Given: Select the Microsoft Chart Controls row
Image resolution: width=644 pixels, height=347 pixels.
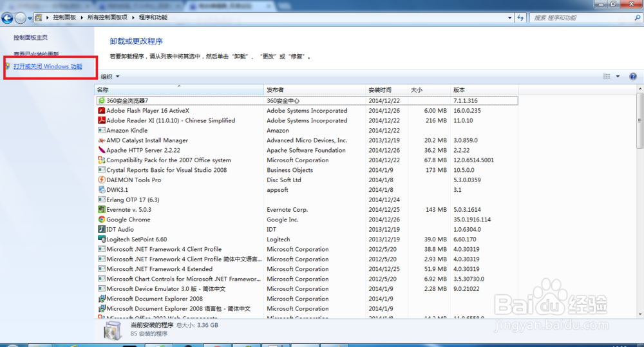Looking at the screenshot, I should coord(307,279).
